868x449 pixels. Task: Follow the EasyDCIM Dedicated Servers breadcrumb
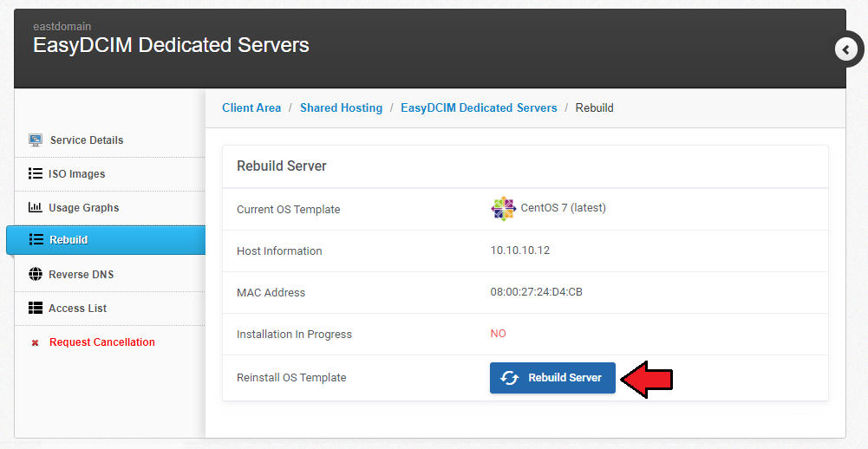tap(479, 108)
